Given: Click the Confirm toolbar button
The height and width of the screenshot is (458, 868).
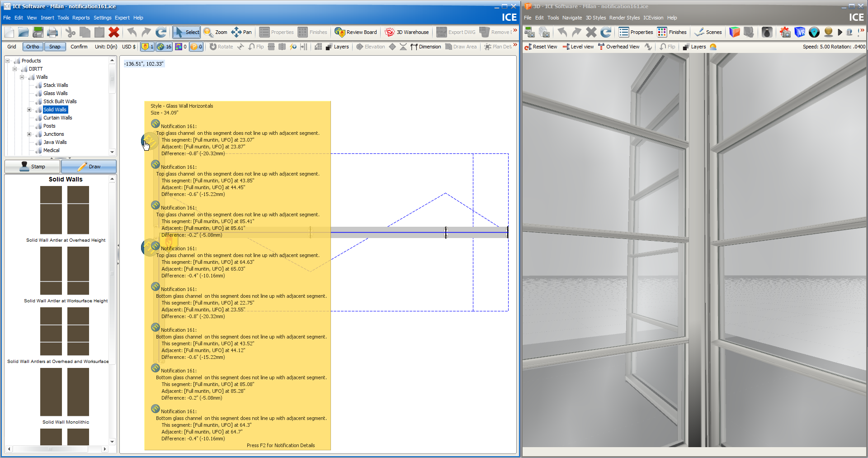Looking at the screenshot, I should (x=79, y=47).
